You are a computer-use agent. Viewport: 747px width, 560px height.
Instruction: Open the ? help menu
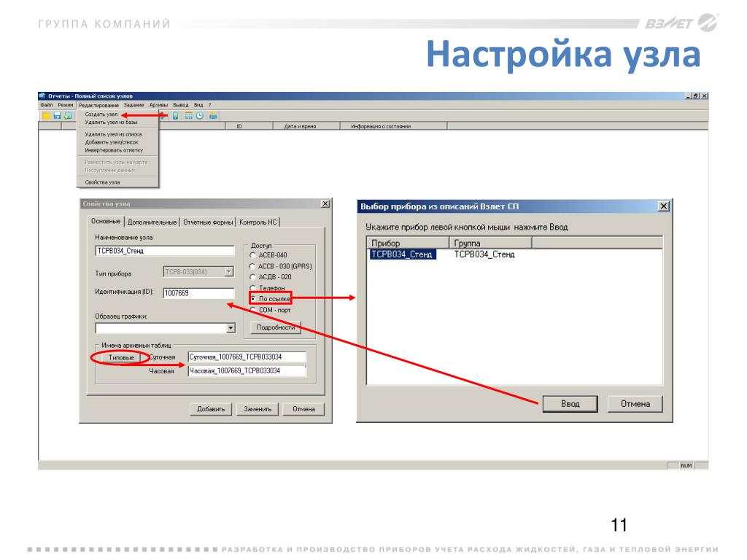(209, 105)
